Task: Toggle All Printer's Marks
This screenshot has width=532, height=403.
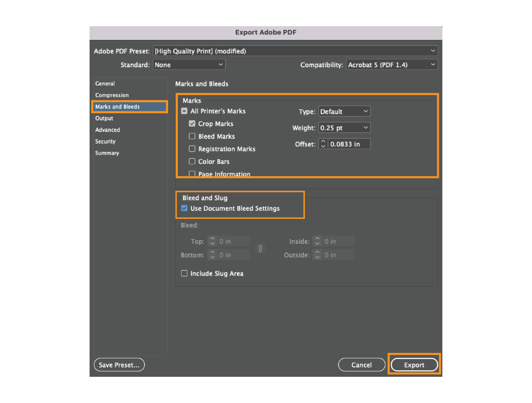Action: [184, 111]
